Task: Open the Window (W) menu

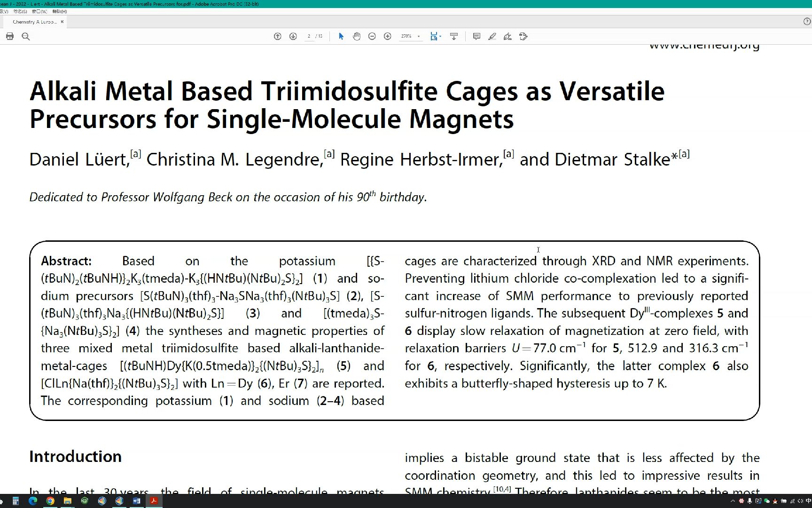Action: 39,11
